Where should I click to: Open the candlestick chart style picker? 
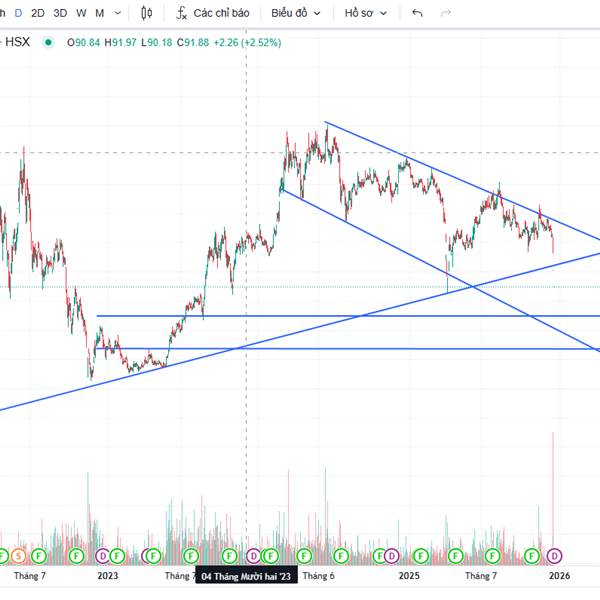click(x=147, y=13)
